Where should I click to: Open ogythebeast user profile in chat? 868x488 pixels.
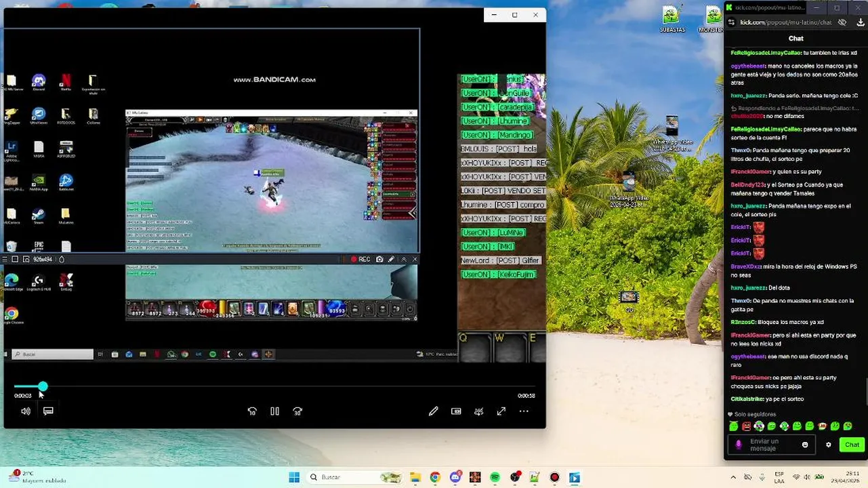click(x=749, y=66)
